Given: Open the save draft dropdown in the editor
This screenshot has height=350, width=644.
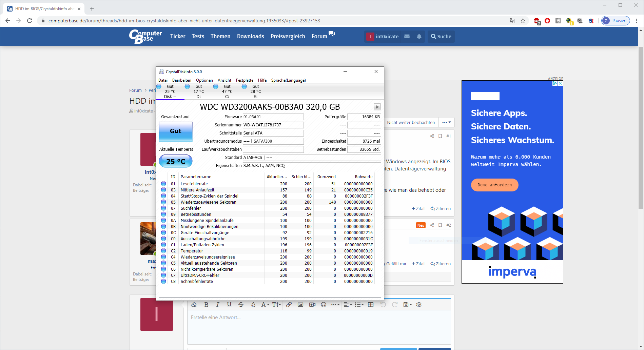Looking at the screenshot, I should point(408,305).
